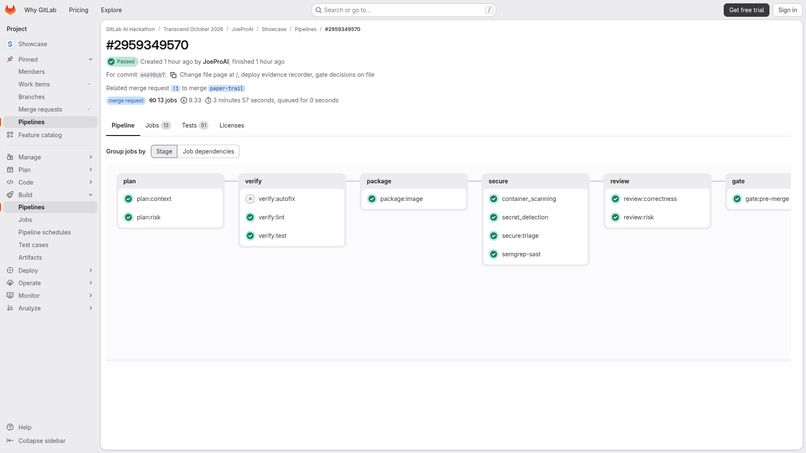This screenshot has width=806, height=453.
Task: Open the JoeProAI author link
Action: tap(216, 62)
